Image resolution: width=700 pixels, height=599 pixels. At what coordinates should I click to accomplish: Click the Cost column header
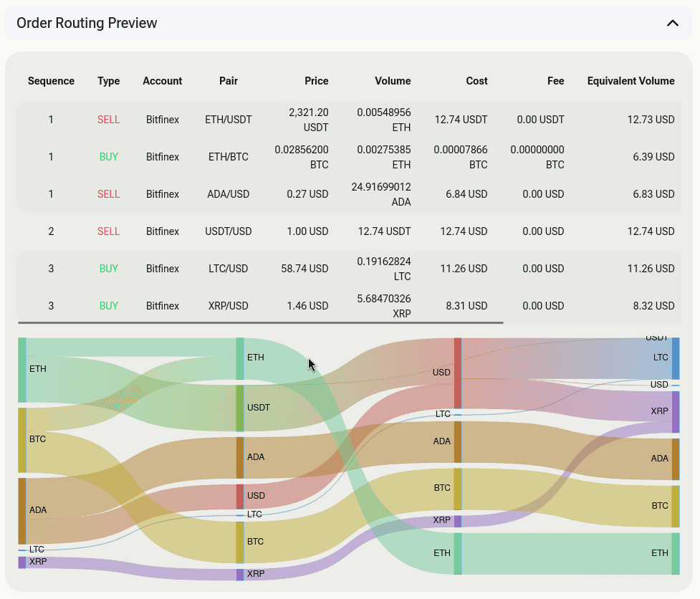click(x=476, y=81)
